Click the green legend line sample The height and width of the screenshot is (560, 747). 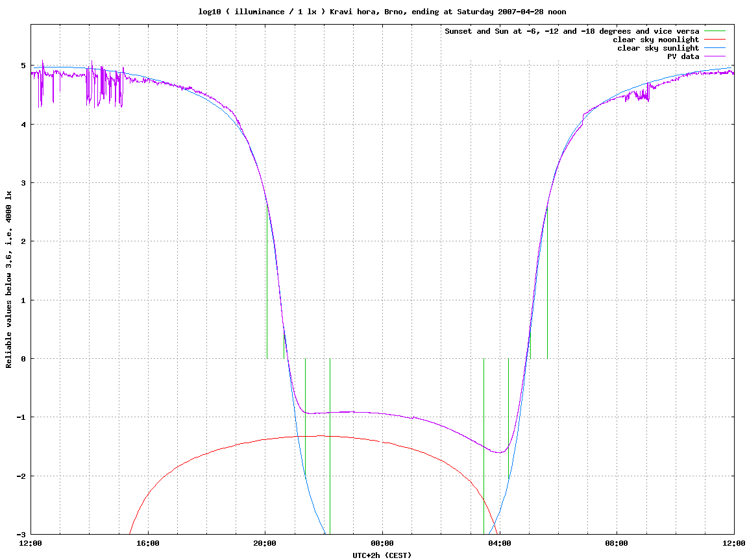715,31
